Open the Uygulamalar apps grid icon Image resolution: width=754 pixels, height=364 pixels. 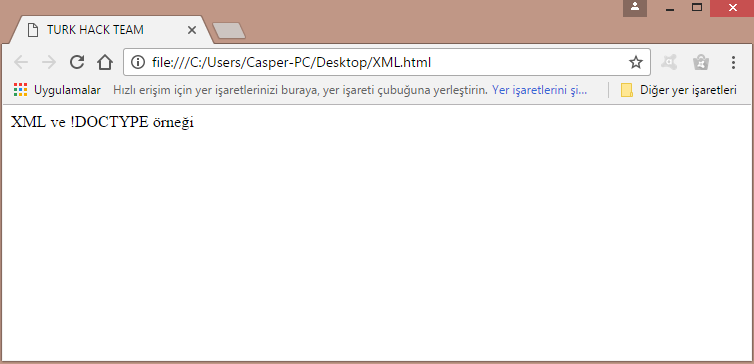pyautogui.click(x=20, y=90)
